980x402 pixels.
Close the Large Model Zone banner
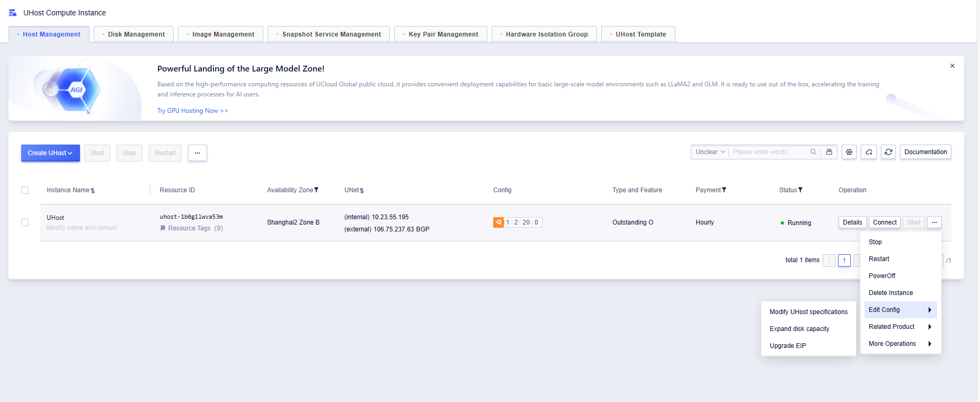point(952,66)
